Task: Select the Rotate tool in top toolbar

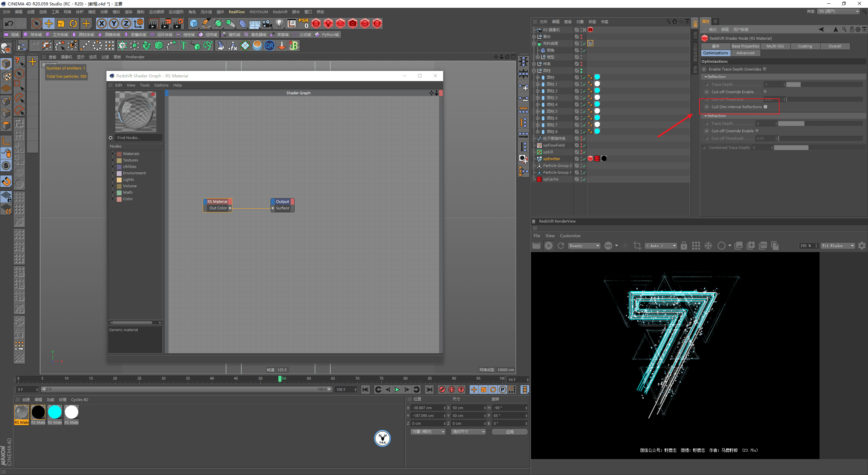Action: pyautogui.click(x=73, y=23)
